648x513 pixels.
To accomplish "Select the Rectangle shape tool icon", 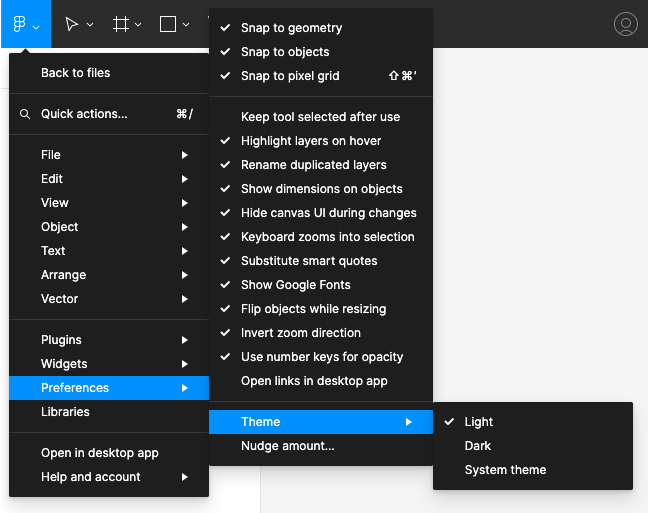I will pyautogui.click(x=168, y=24).
